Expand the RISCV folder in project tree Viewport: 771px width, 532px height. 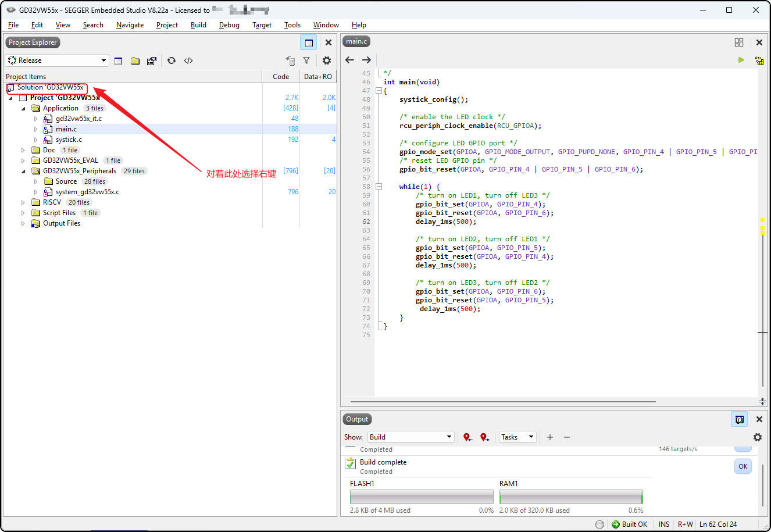(x=23, y=202)
